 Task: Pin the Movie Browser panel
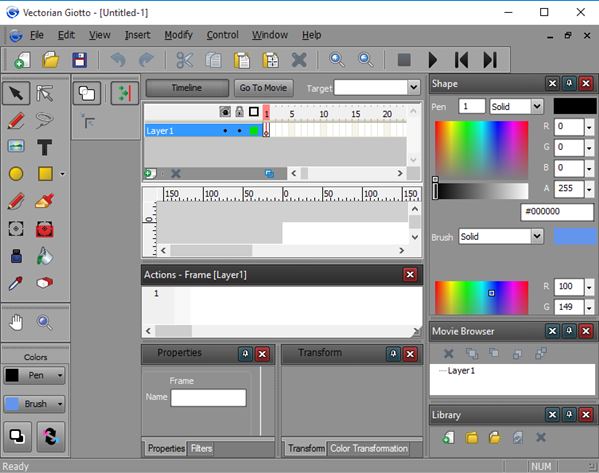(569, 331)
